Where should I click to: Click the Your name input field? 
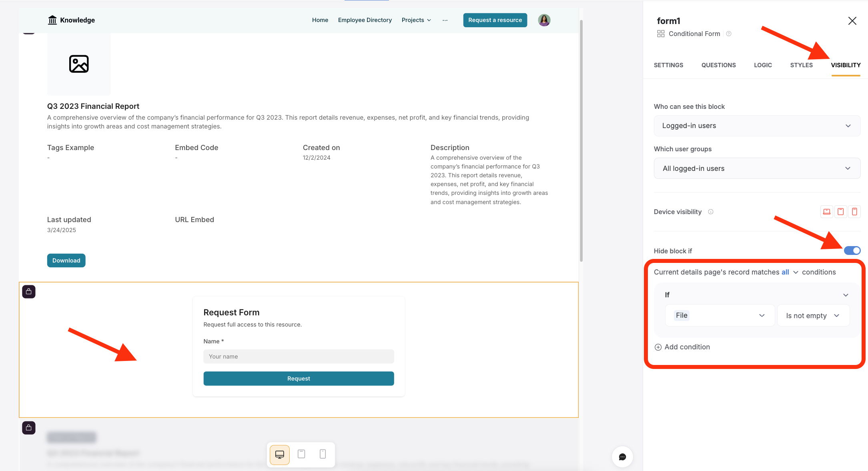pos(299,357)
